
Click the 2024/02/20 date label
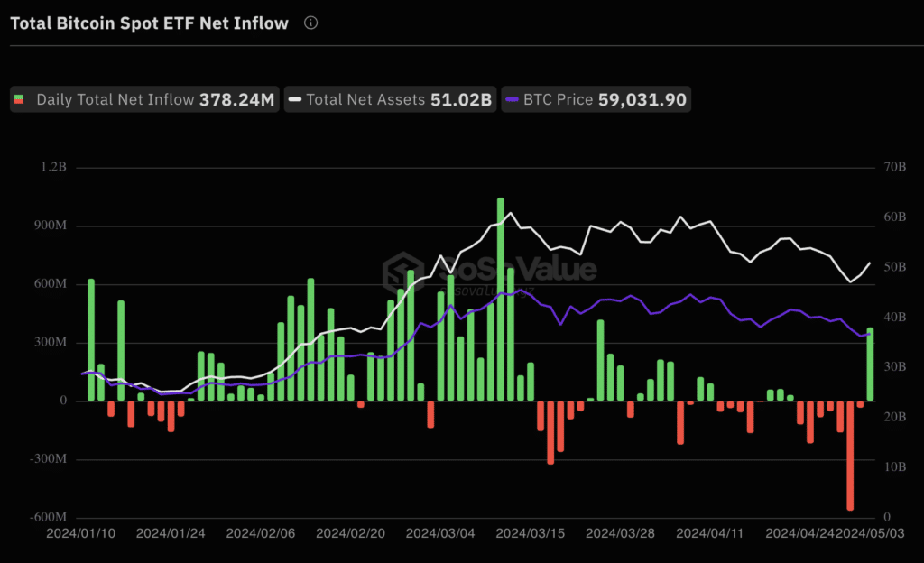(350, 533)
